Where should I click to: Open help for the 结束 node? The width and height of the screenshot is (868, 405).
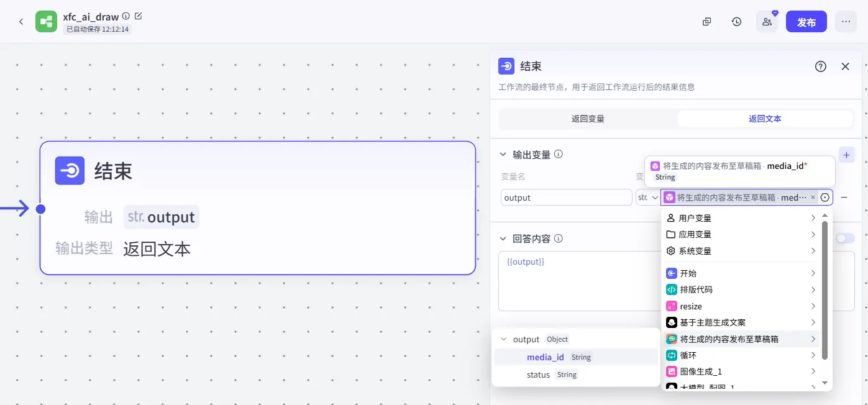pos(820,66)
